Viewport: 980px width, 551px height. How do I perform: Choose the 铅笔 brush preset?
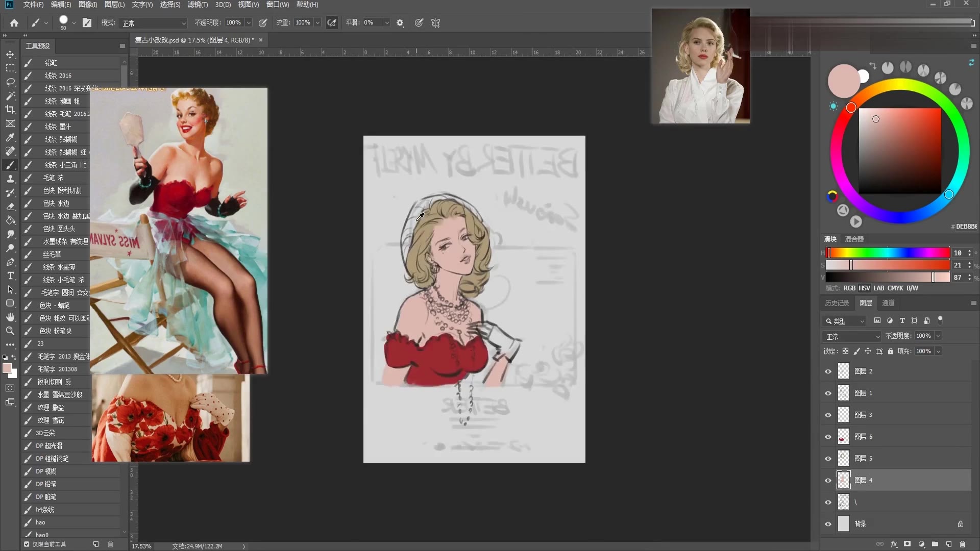coord(71,63)
